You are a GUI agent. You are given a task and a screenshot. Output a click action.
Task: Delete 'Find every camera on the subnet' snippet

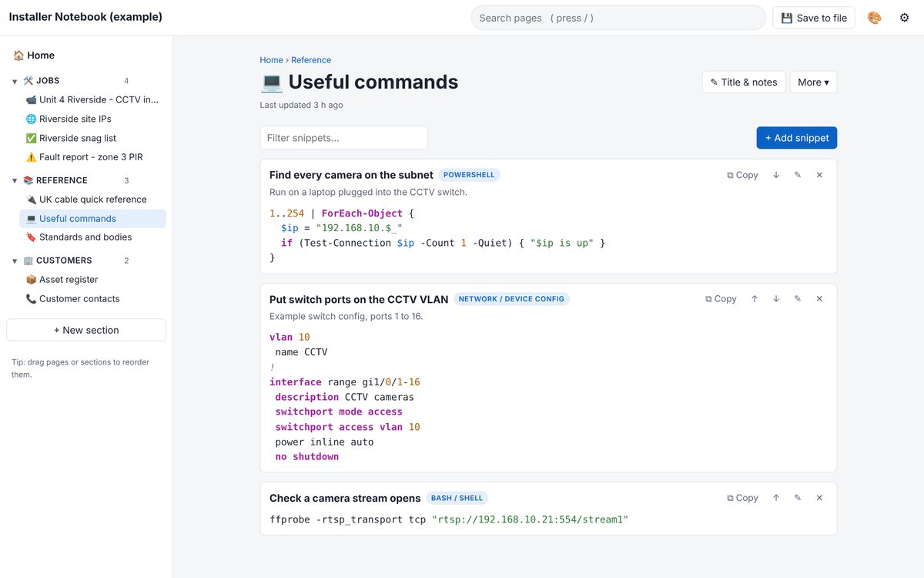click(819, 175)
